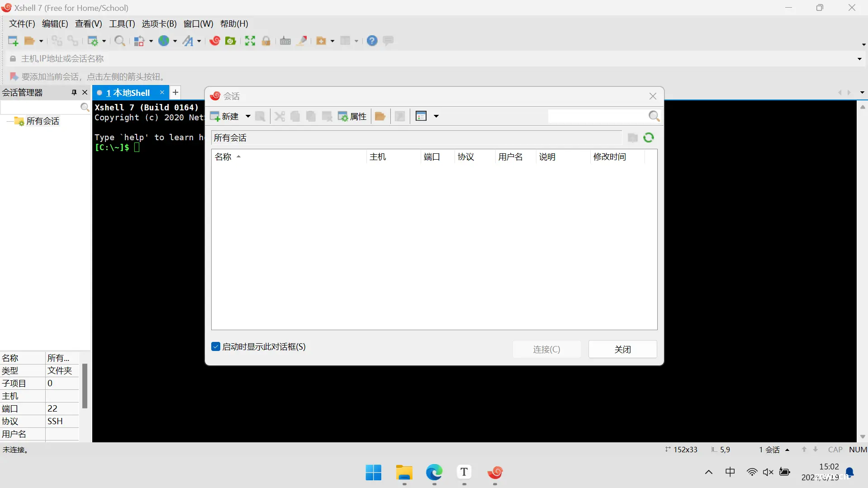Click the open folder icon in session dialog
868x488 pixels.
click(380, 116)
